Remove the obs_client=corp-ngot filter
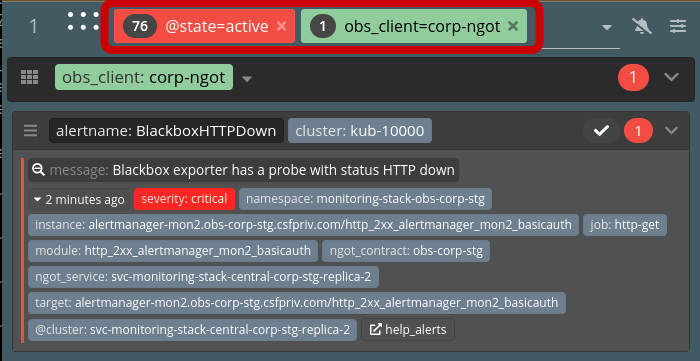 coord(513,26)
